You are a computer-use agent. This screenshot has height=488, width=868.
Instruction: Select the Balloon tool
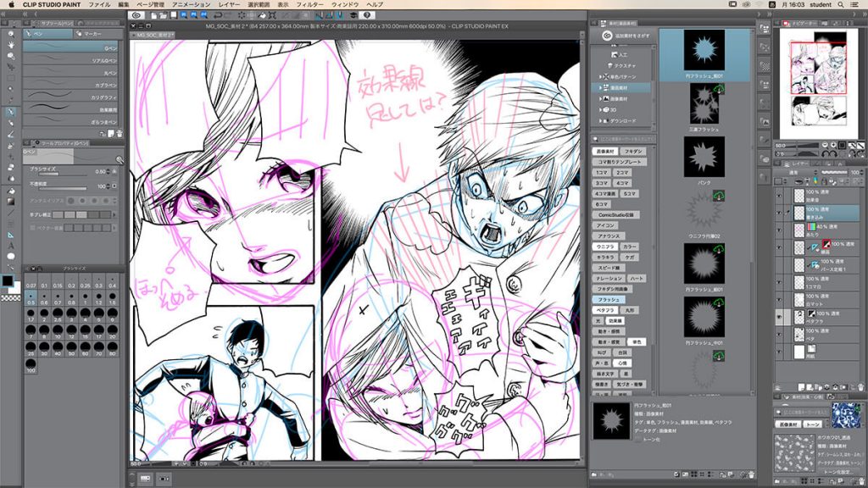click(x=11, y=257)
